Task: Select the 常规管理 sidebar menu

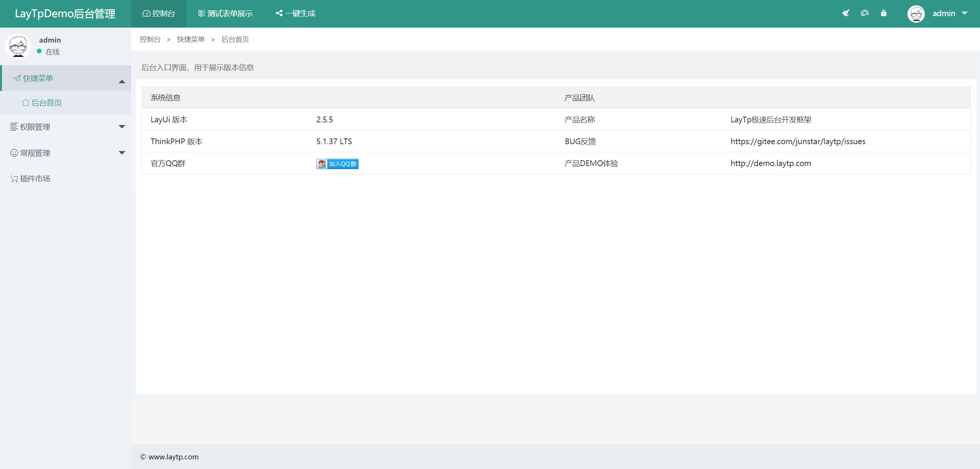Action: coord(66,153)
